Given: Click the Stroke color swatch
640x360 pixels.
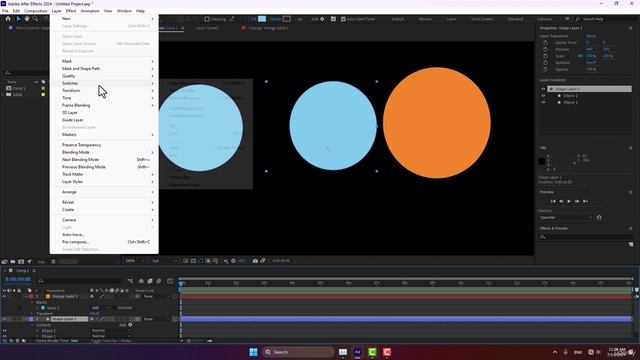Looking at the screenshot, I should pyautogui.click(x=287, y=19).
